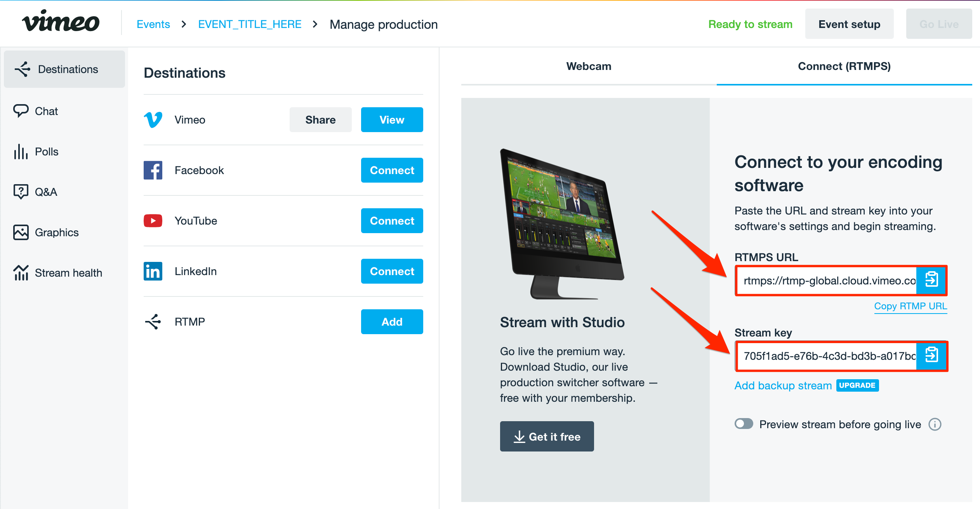Click inside the Stream key field
Screen dimensions: 980x509
[x=827, y=356]
